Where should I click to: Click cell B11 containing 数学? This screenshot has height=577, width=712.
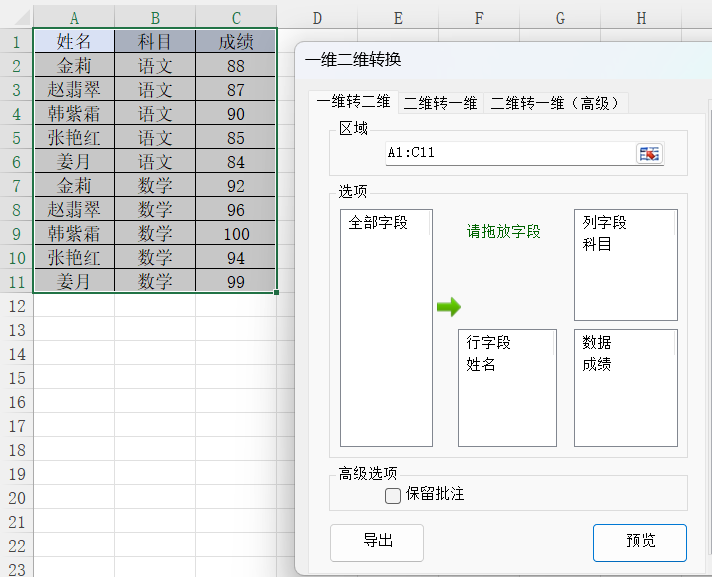[155, 281]
